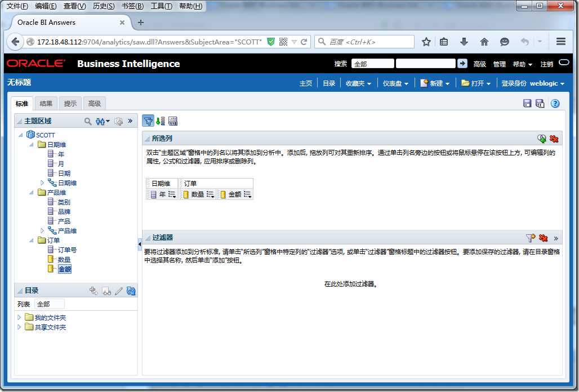
Task: Click the sort icon with green arrow
Action: (161, 121)
